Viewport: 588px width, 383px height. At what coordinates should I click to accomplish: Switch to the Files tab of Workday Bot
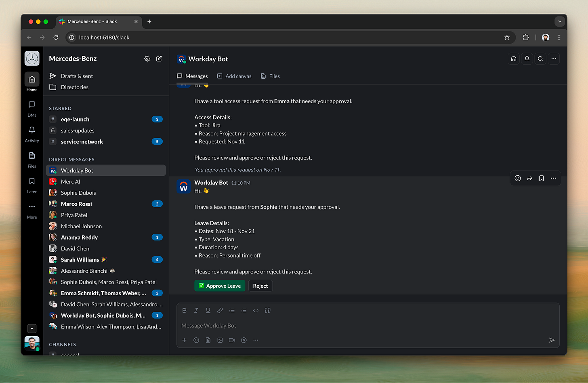270,76
